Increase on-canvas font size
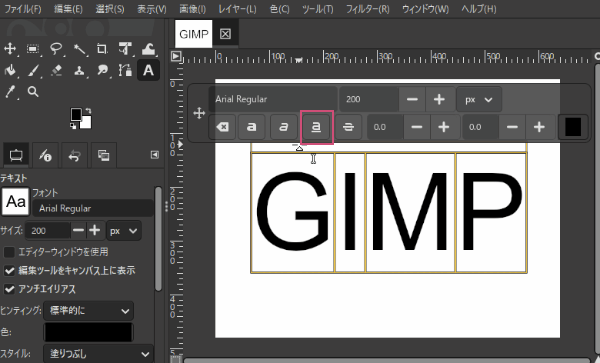 439,99
